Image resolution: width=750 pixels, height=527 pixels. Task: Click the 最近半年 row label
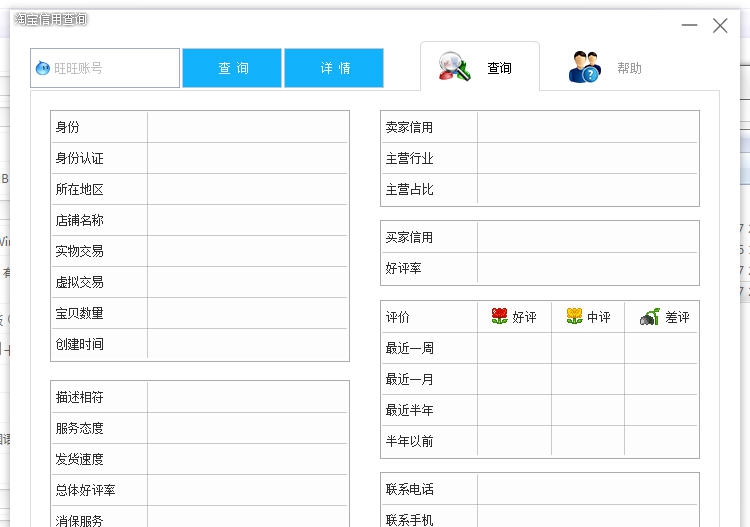409,410
